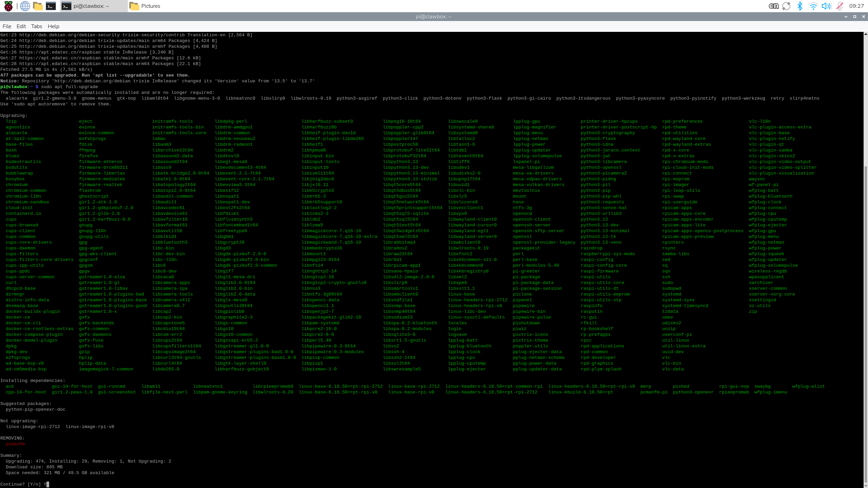Image resolution: width=868 pixels, height=488 pixels.
Task: Click scrollbar down arrow at bottom
Action: click(x=866, y=485)
